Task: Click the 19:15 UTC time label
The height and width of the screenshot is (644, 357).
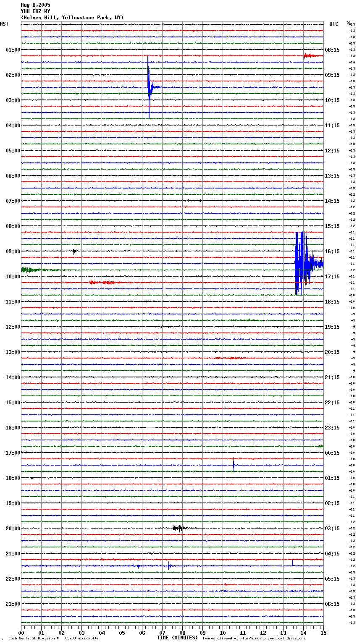Action: point(332,327)
